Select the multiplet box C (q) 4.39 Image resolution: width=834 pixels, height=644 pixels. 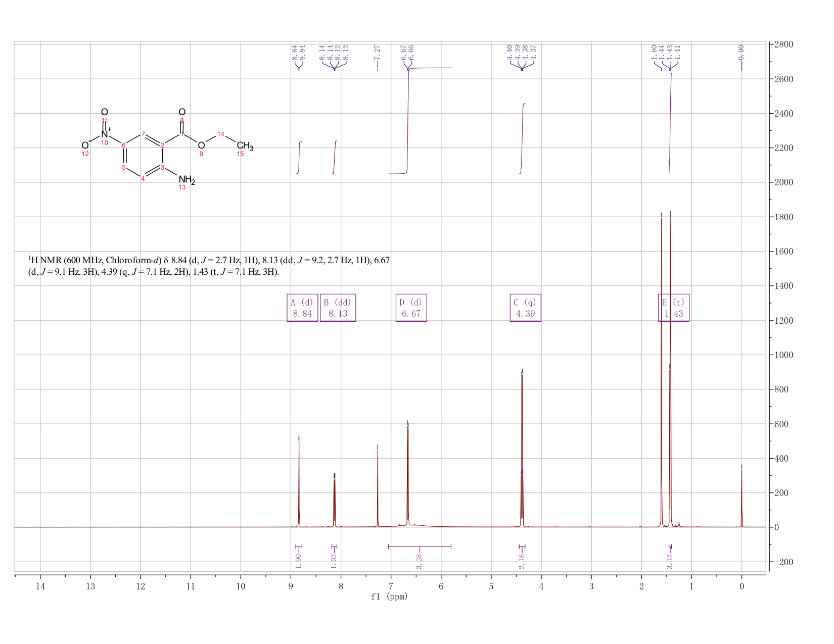tap(525, 308)
